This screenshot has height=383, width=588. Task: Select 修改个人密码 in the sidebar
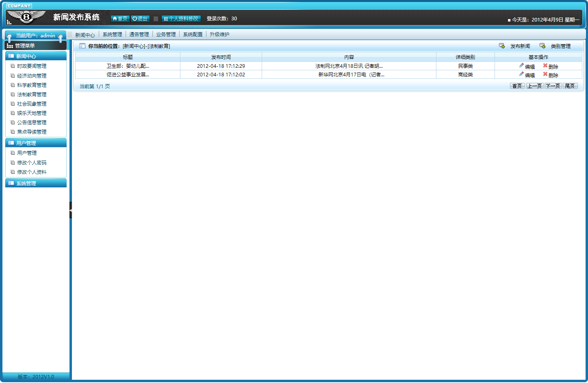(32, 162)
